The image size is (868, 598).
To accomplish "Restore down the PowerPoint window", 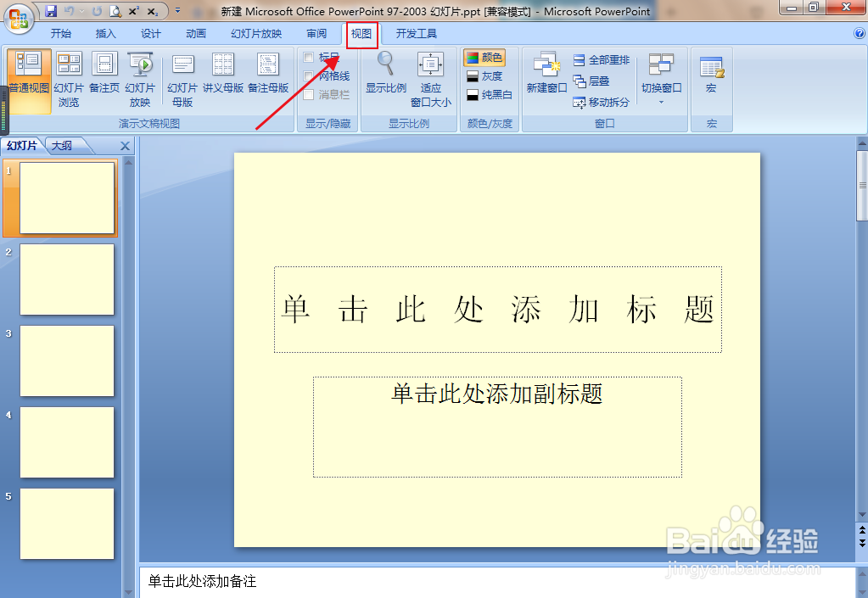I will point(814,7).
